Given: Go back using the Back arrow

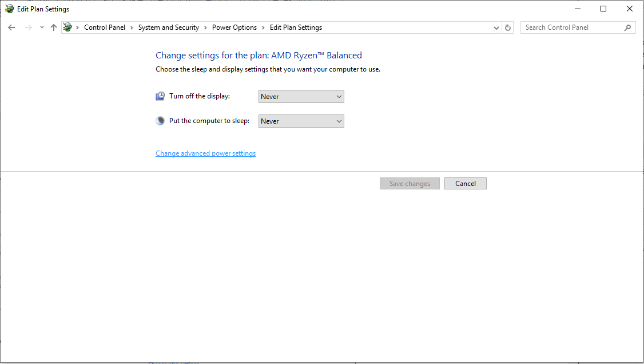Looking at the screenshot, I should click(x=11, y=27).
